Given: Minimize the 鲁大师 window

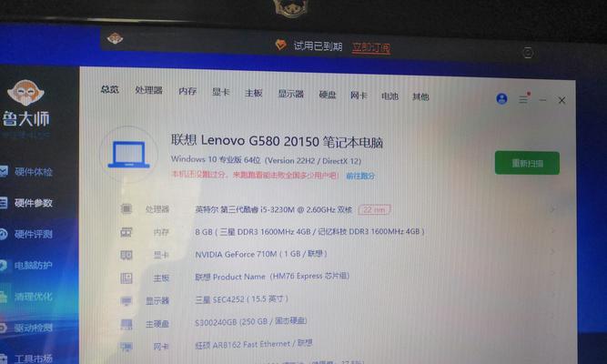Looking at the screenshot, I should pos(542,100).
